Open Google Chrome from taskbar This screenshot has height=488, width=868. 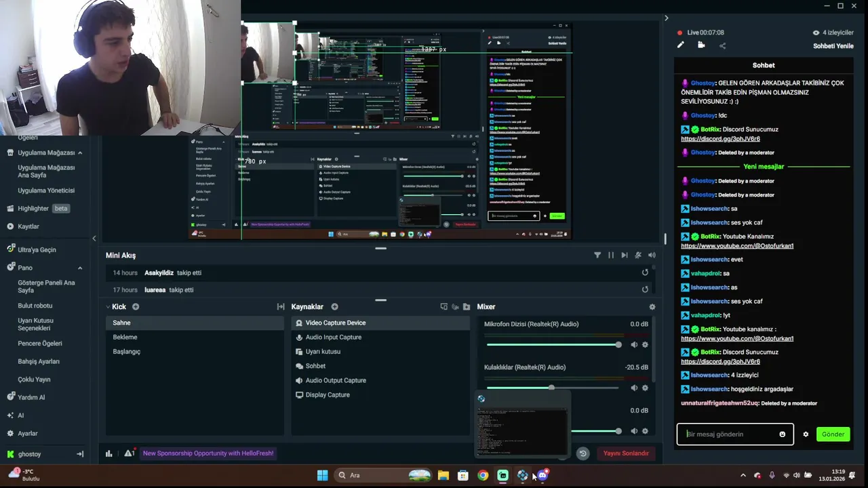click(483, 475)
